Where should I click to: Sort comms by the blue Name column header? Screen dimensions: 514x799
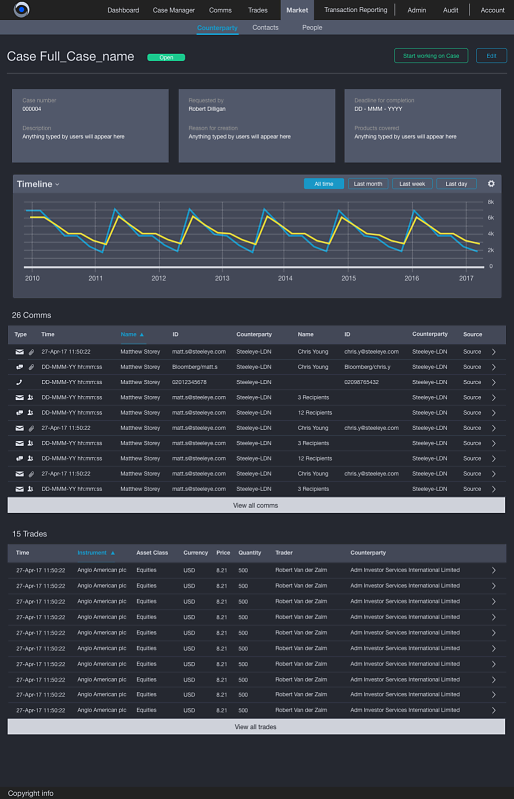[128, 335]
